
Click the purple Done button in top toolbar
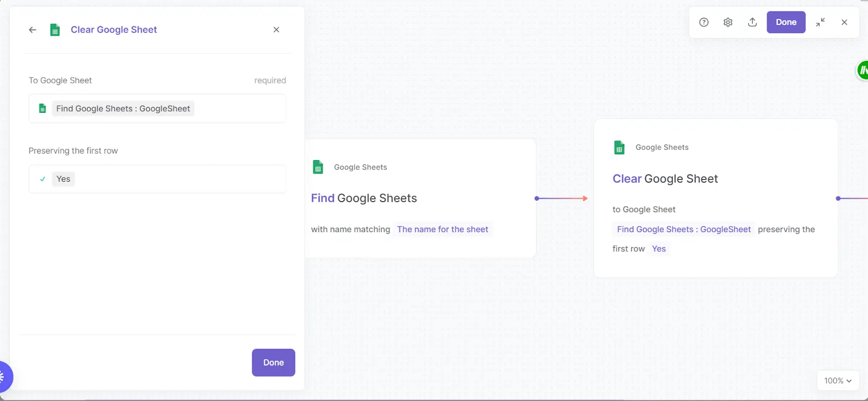pyautogui.click(x=786, y=22)
